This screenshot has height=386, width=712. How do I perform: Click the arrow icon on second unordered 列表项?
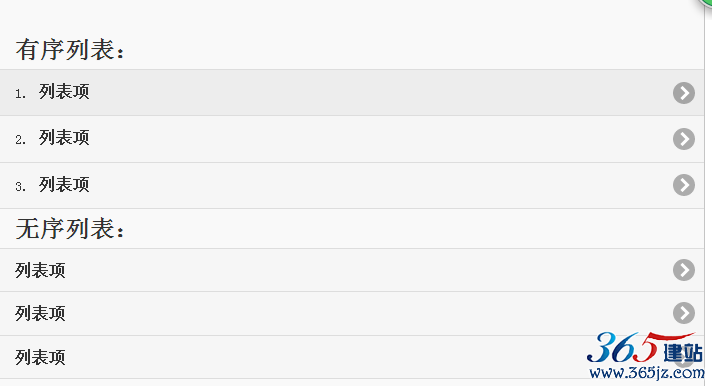click(x=684, y=313)
